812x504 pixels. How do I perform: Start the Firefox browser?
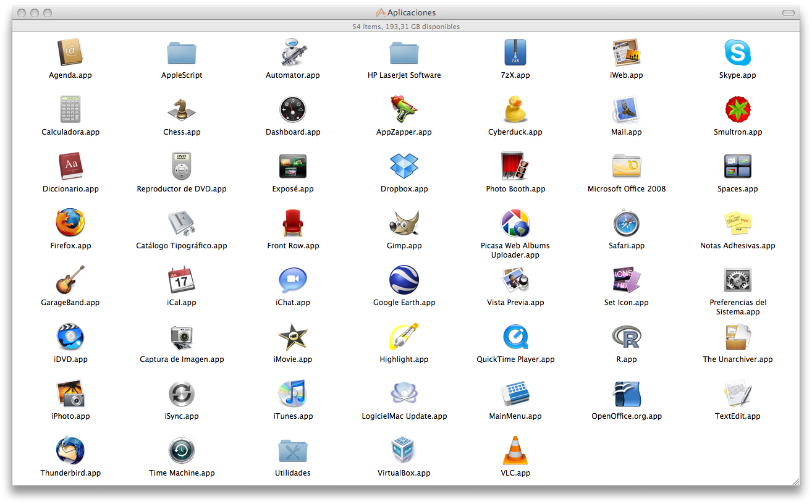70,223
